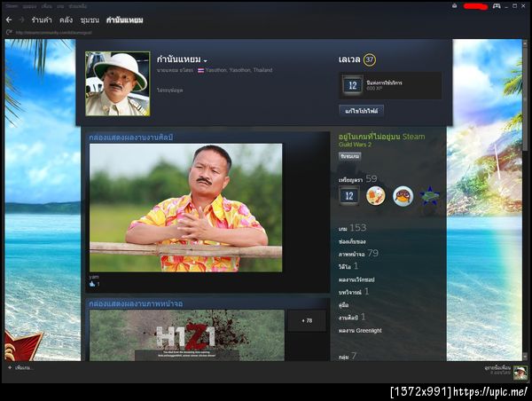
Task: Expand the dropdown arrow beside กำนันแหยม name
Action: (x=206, y=61)
